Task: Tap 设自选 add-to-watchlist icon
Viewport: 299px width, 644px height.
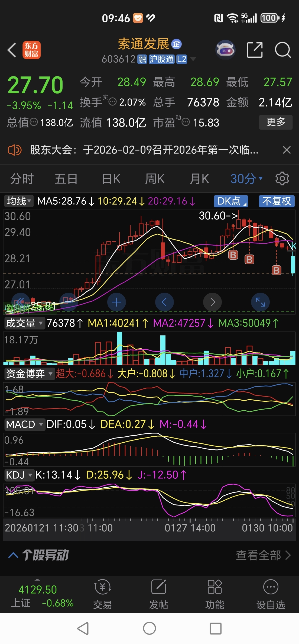Action: 271,595
